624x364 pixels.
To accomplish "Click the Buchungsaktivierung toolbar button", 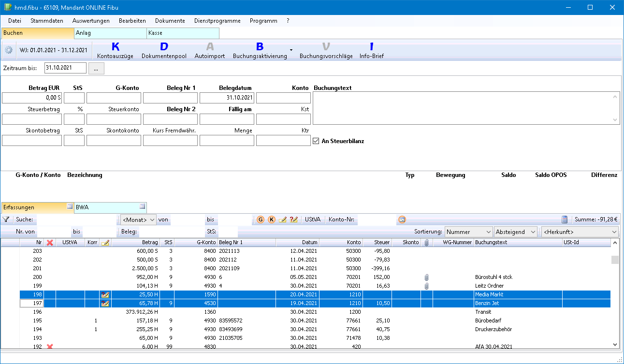I will coord(260,50).
